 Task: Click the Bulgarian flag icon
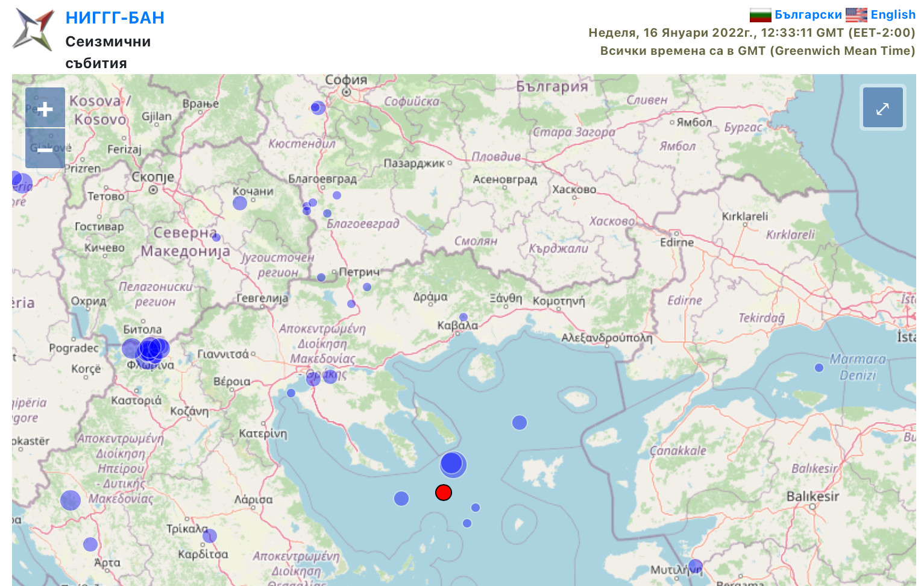(760, 15)
